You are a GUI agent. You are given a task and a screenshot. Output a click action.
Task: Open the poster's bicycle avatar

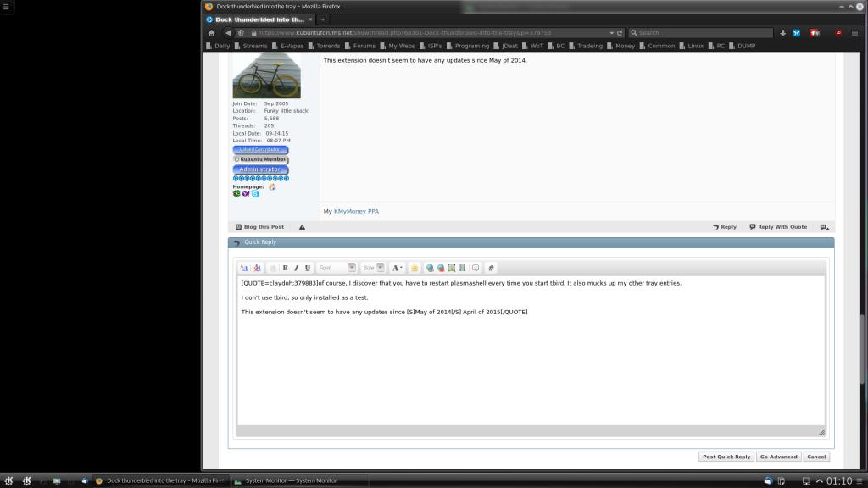[x=266, y=75]
